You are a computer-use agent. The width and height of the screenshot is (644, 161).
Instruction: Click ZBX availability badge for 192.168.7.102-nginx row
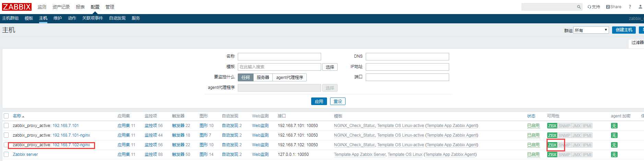552,145
